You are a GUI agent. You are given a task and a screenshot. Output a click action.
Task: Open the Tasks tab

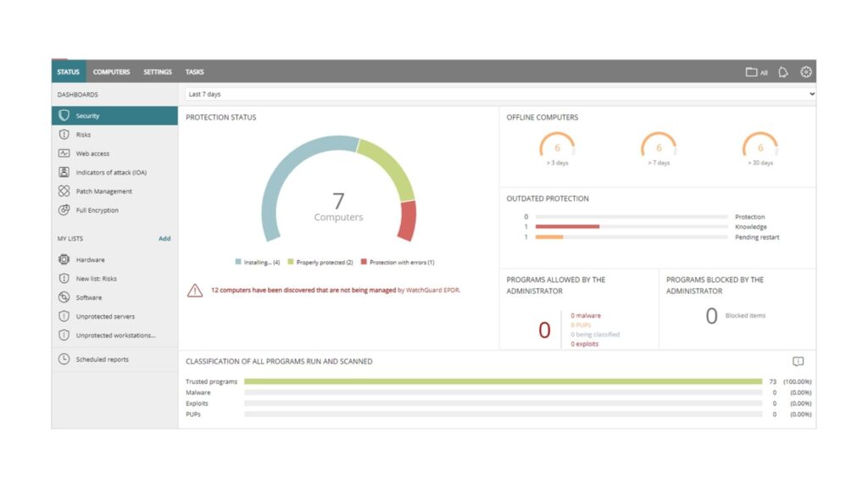(195, 72)
